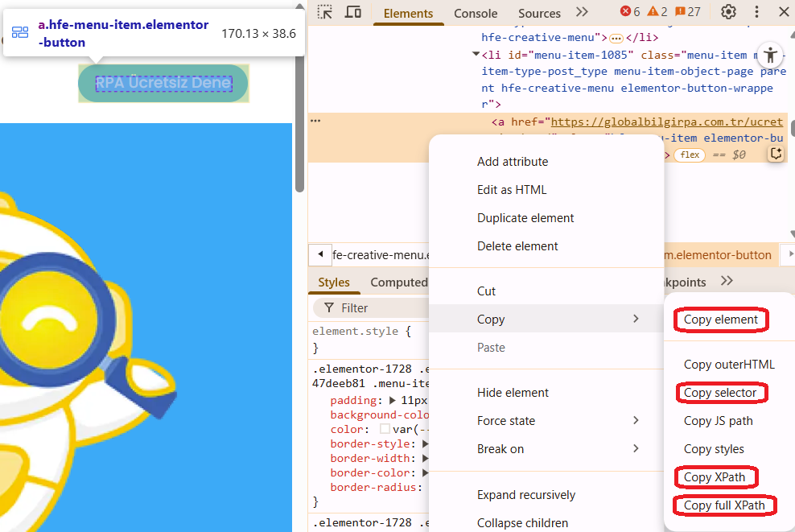
Task: Select Copy selector in submenu
Action: pos(720,393)
